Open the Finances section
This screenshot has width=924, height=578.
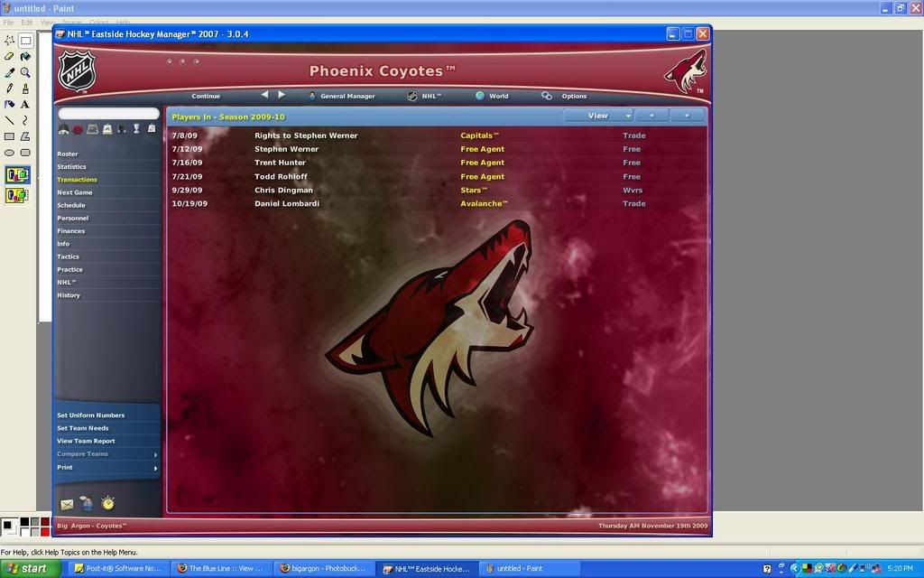coord(71,231)
